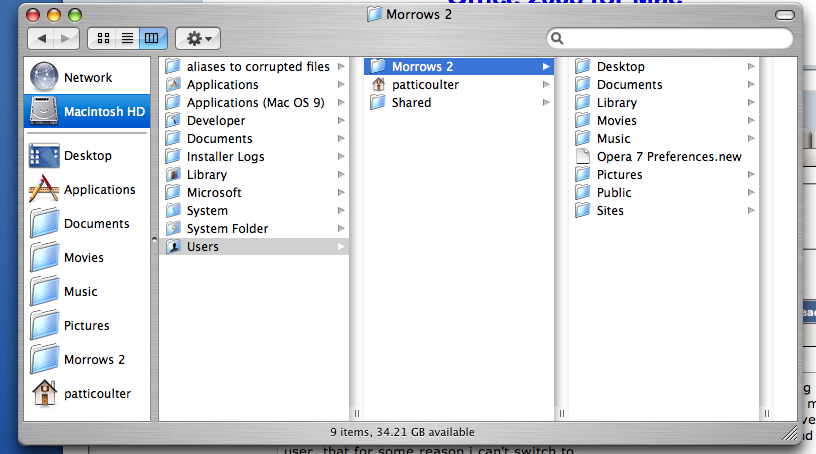Select Users folder icon
This screenshot has width=816, height=454.
click(x=173, y=246)
